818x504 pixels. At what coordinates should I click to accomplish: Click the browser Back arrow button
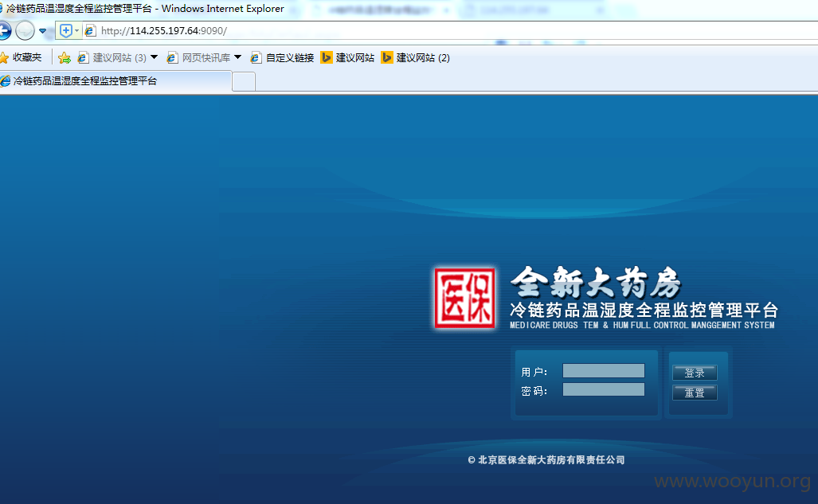tap(4, 31)
